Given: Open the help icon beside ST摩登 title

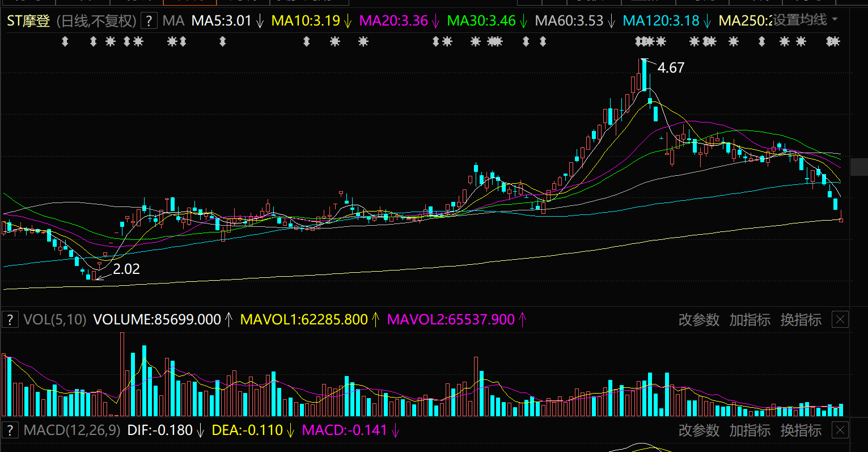Looking at the screenshot, I should click(149, 21).
